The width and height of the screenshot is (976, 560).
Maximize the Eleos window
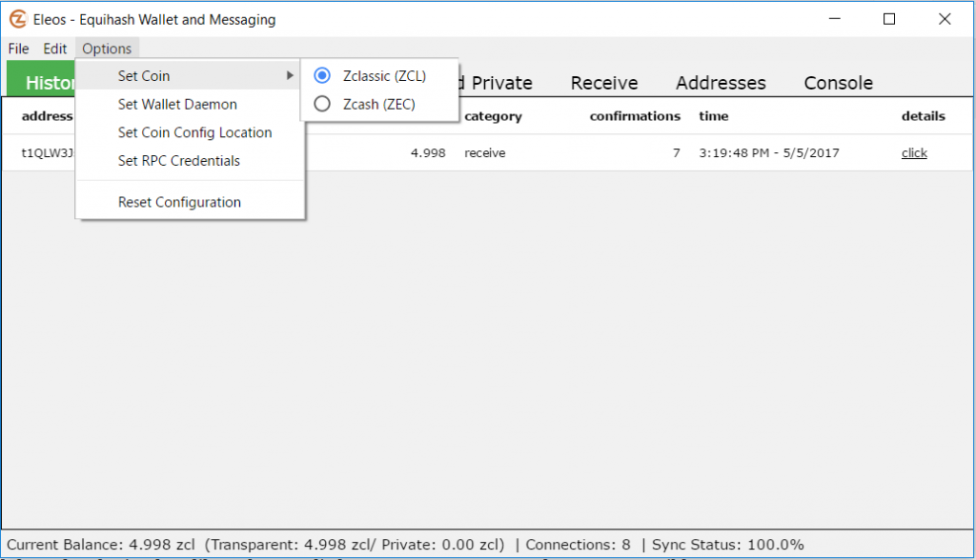coord(889,19)
